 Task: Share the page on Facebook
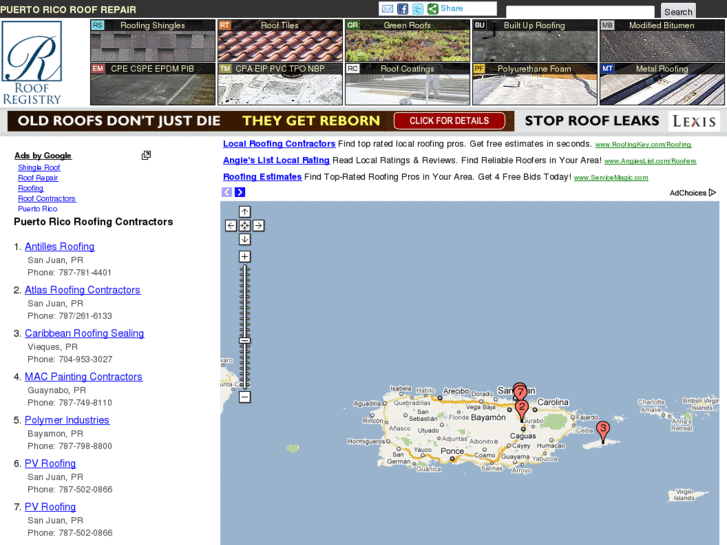tap(402, 8)
